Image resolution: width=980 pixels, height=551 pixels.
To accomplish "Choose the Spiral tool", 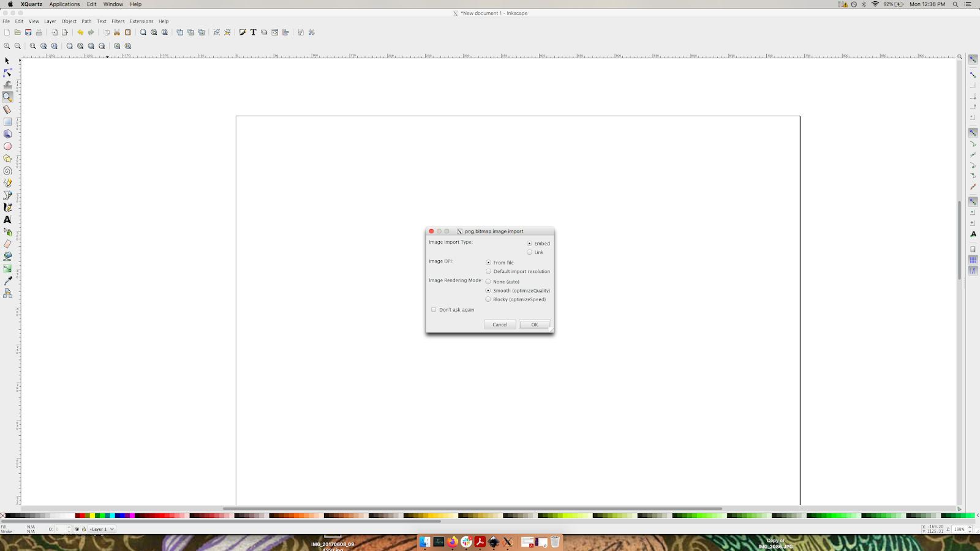I will point(8,170).
